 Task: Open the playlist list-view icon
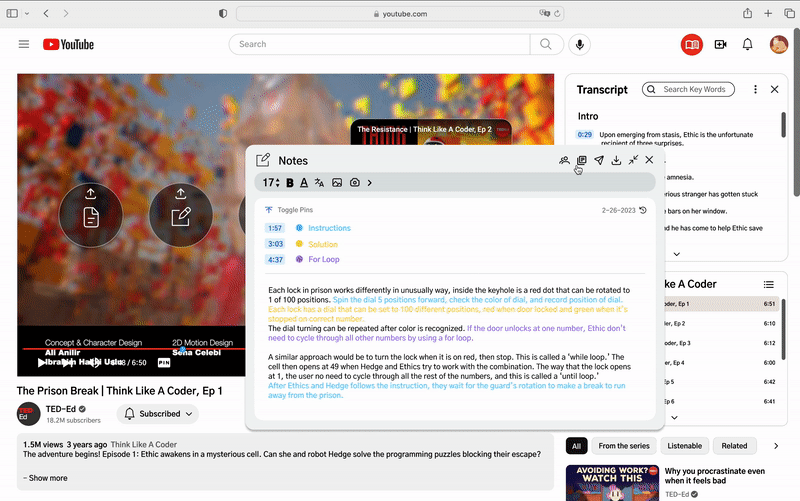point(768,284)
